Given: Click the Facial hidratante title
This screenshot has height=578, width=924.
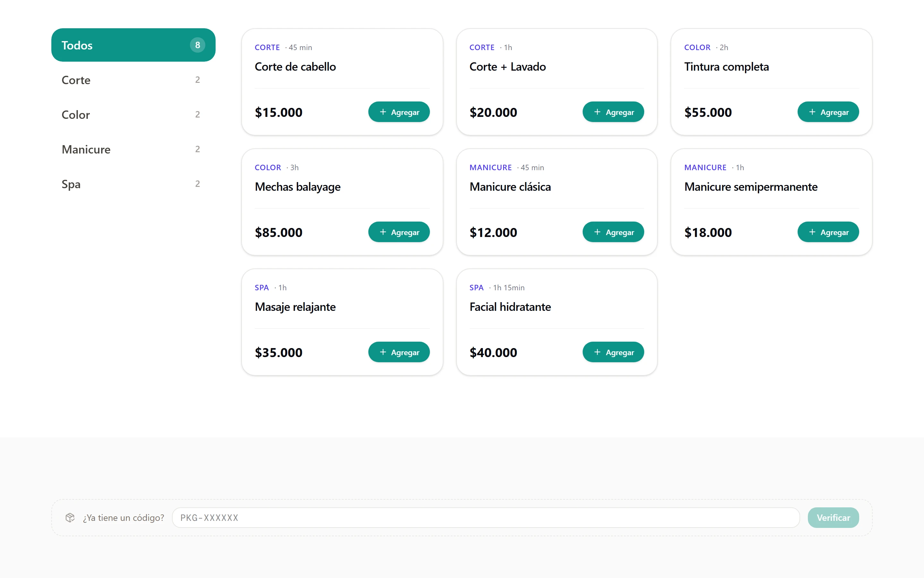Looking at the screenshot, I should coord(510,307).
